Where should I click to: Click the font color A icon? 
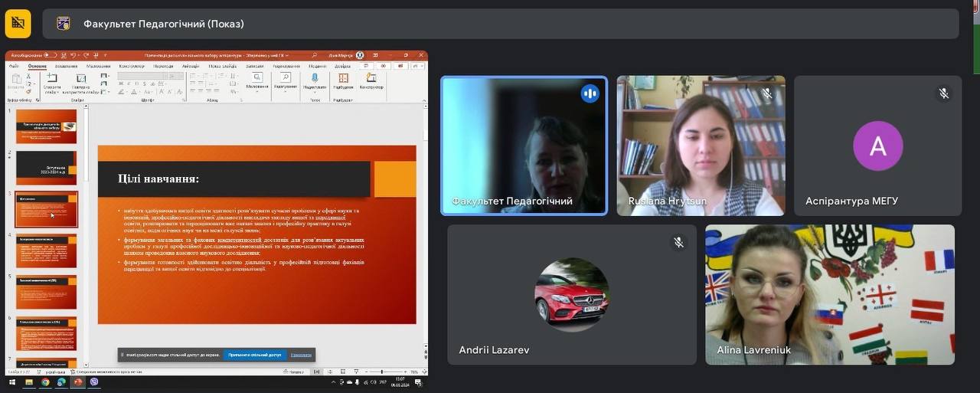133,91
